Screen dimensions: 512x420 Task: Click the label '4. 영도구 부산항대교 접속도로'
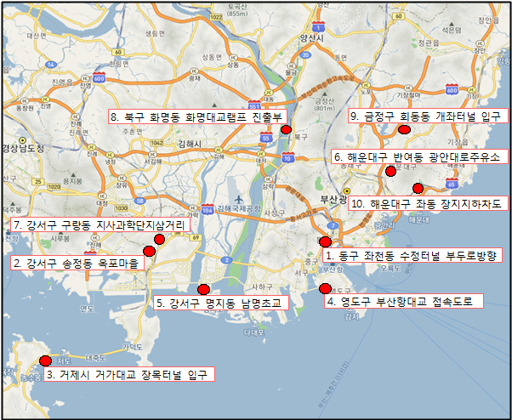[404, 301]
